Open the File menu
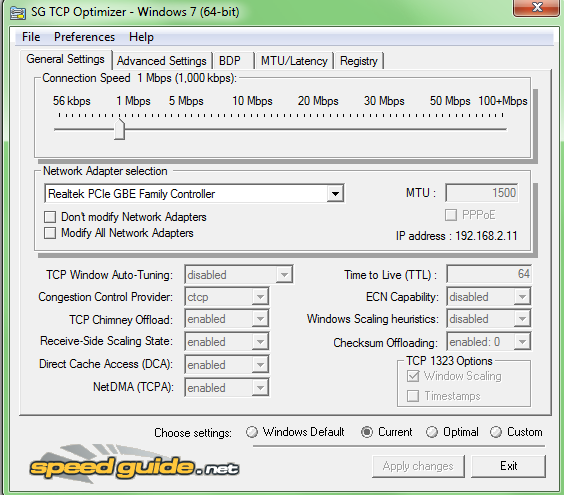Image resolution: width=564 pixels, height=495 pixels. coord(31,37)
